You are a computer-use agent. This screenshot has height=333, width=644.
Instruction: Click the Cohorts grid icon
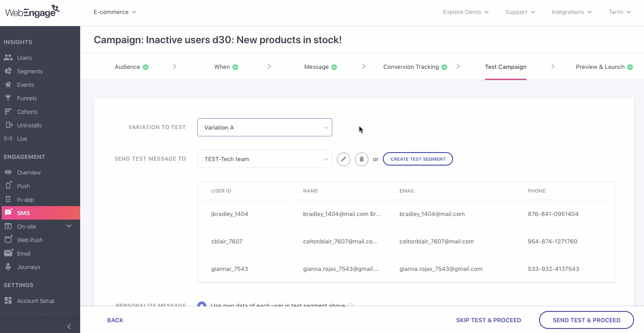(x=8, y=112)
